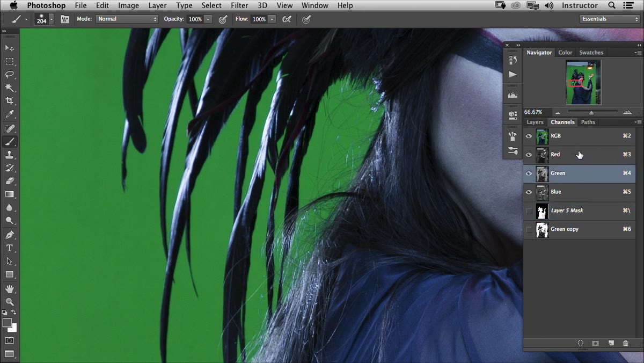Select the Lasso tool
The image size is (644, 363).
coord(10,75)
